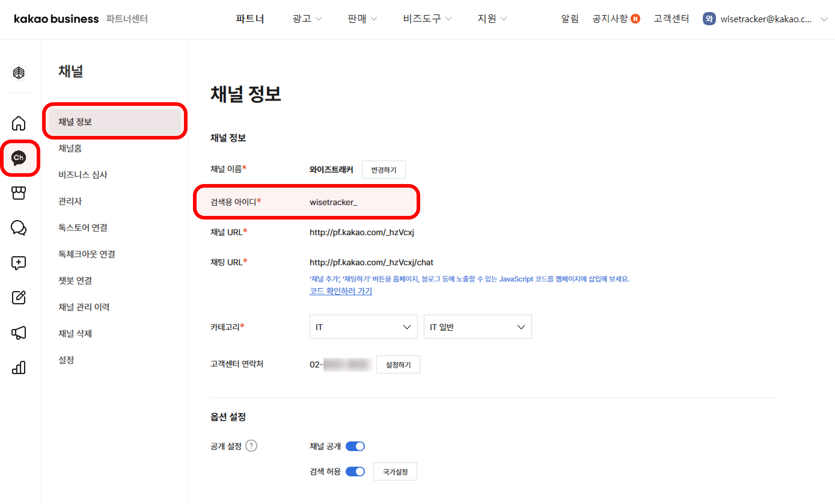The image size is (835, 504).
Task: Open the 코드 확인하러 가기 link
Action: 341,291
